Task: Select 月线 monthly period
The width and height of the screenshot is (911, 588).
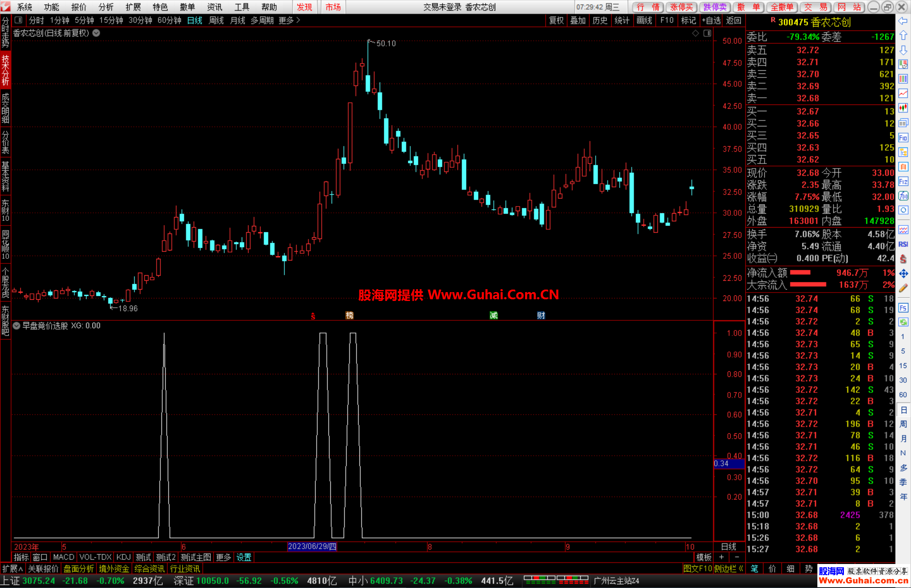Action: 237,20
